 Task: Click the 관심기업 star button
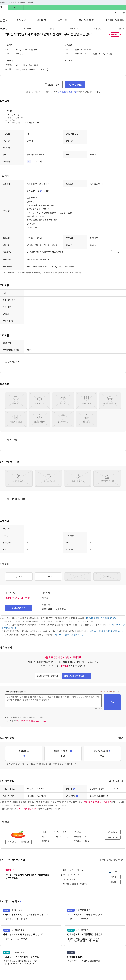tap(12, 842)
